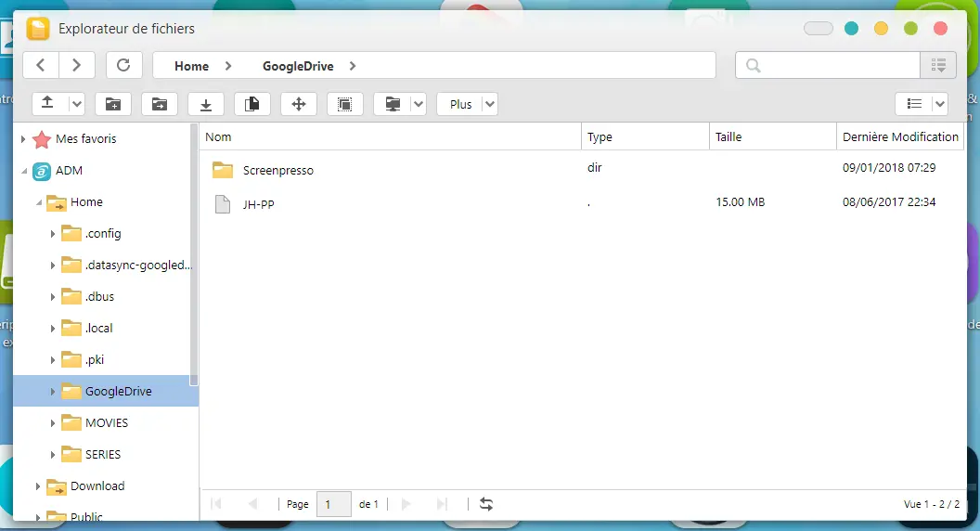The height and width of the screenshot is (531, 980).
Task: Click the chevron after GoogleDrive breadcrumb
Action: point(353,66)
